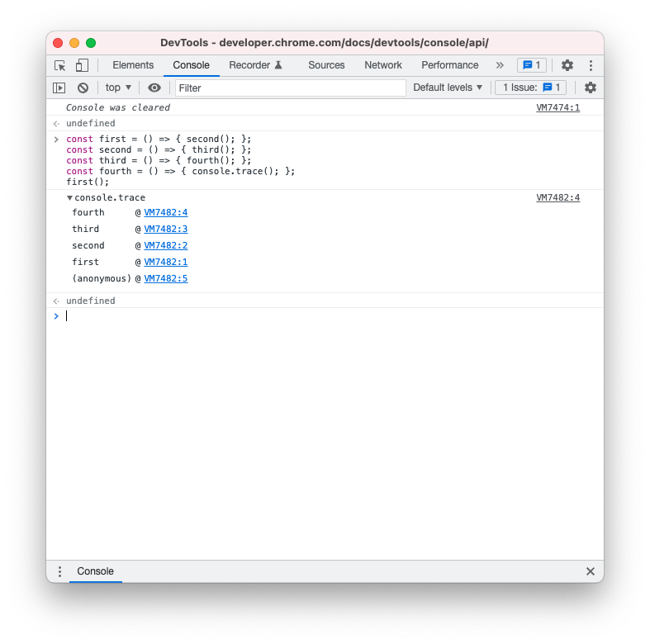Screen dimensions: 650x644
Task: Open the Default levels dropdown
Action: coord(448,88)
